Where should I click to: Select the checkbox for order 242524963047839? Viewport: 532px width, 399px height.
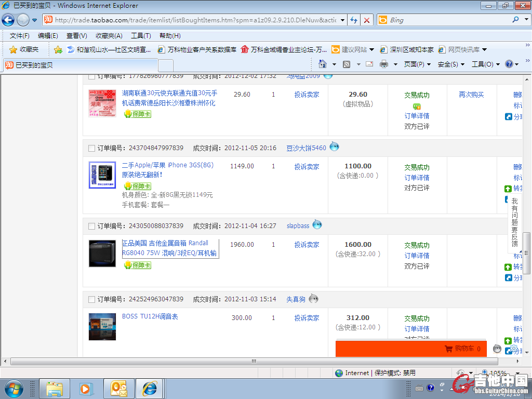tap(91, 299)
